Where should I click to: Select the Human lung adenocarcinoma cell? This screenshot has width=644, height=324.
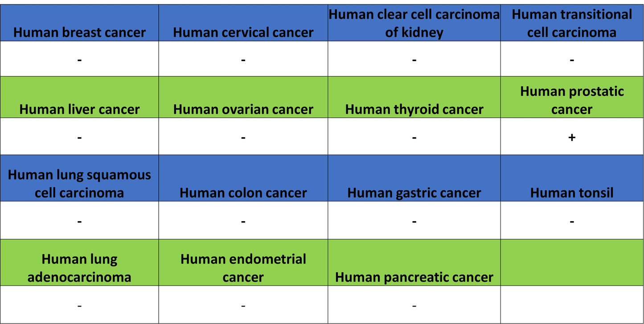click(79, 262)
